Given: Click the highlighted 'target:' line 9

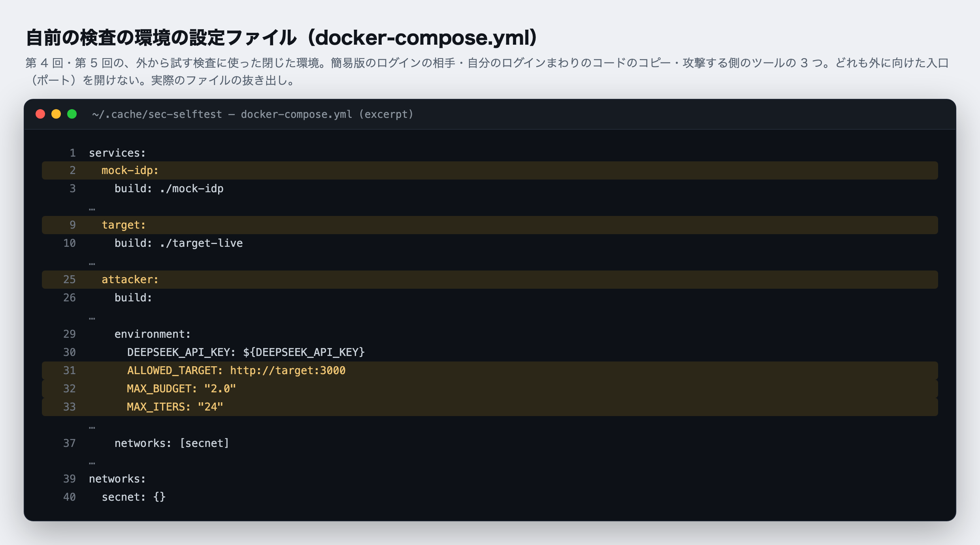Looking at the screenshot, I should pyautogui.click(x=490, y=225).
